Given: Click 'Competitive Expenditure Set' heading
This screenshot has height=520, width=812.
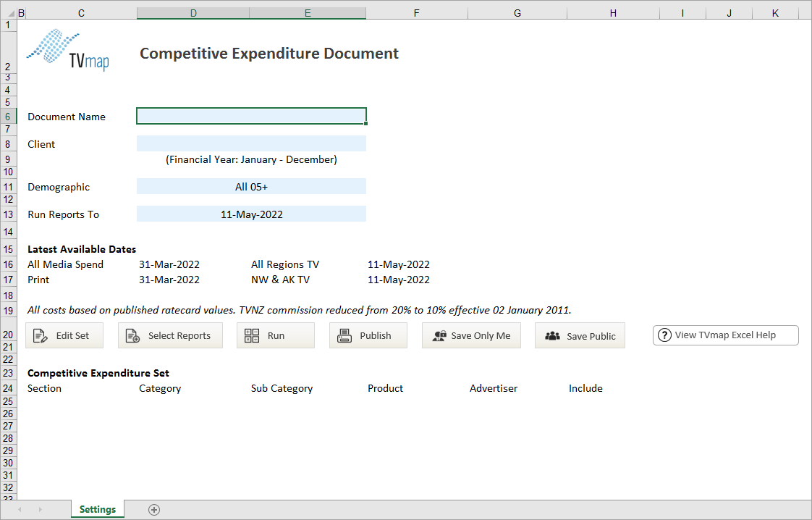Looking at the screenshot, I should pos(98,373).
